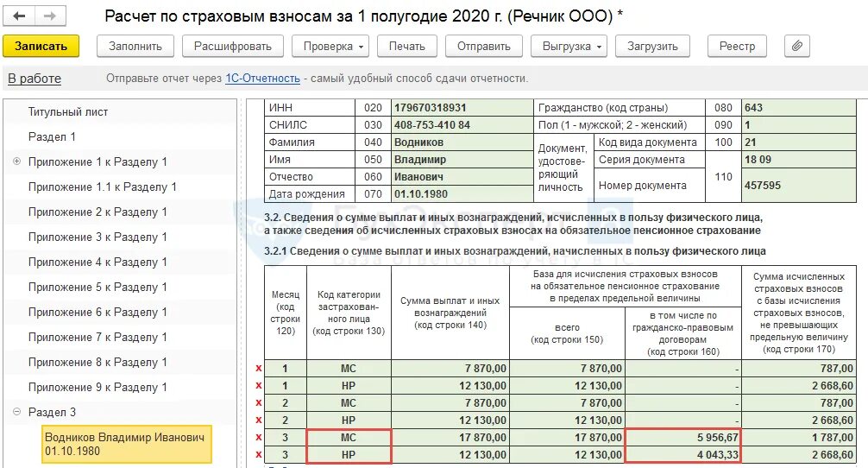Select the 4 043,33 civil contract cell

coord(683,455)
